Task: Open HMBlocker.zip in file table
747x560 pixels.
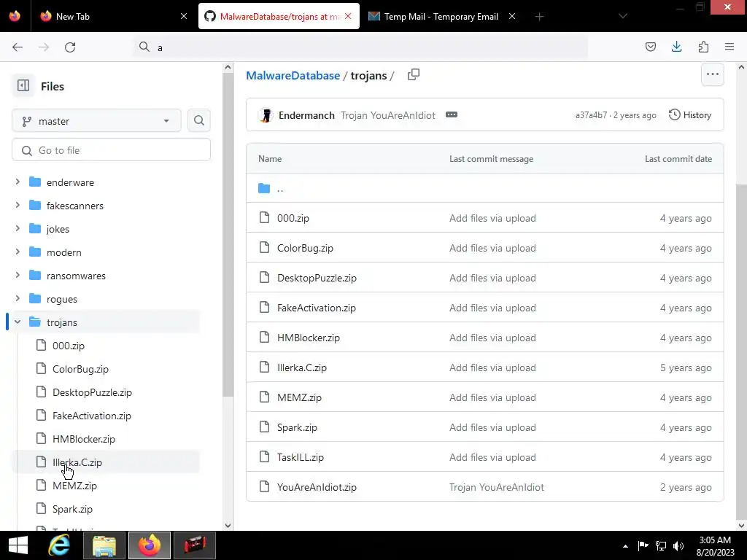Action: click(x=309, y=338)
